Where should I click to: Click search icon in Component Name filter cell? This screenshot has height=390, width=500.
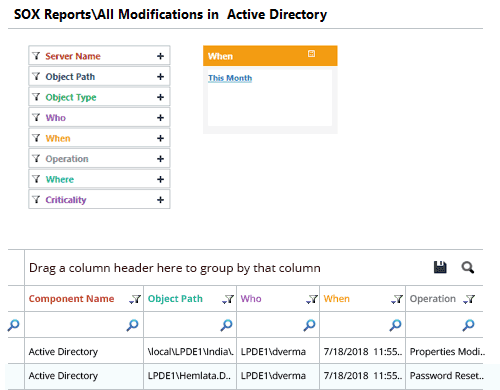pyautogui.click(x=132, y=325)
